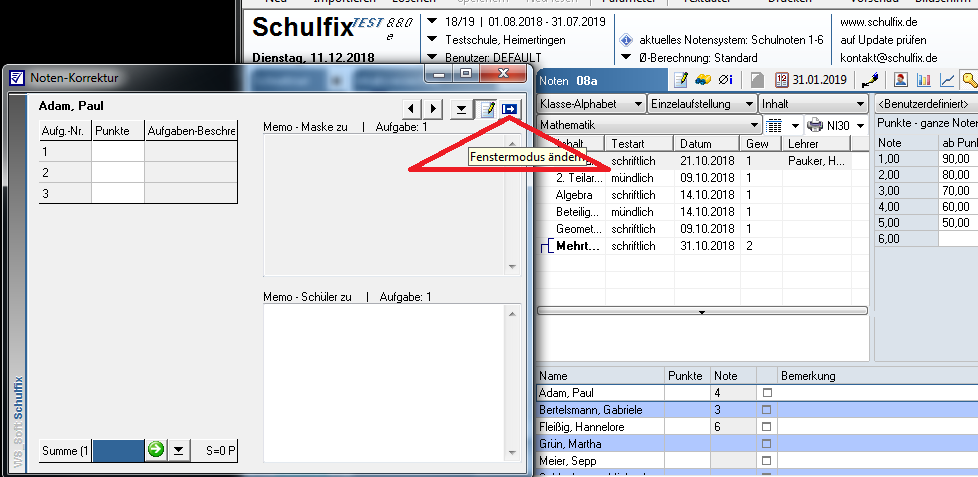Click the collapse handle below the tests list
The height and width of the screenshot is (477, 978).
tap(702, 311)
